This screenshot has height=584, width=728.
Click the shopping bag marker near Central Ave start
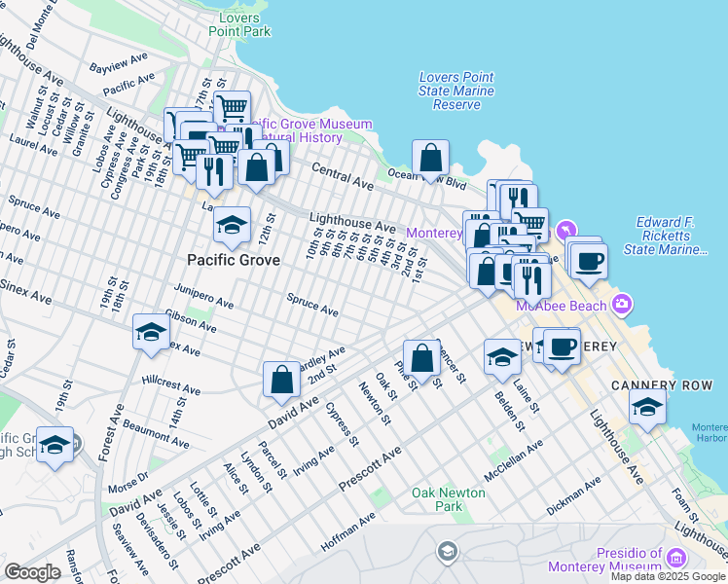[x=256, y=169]
